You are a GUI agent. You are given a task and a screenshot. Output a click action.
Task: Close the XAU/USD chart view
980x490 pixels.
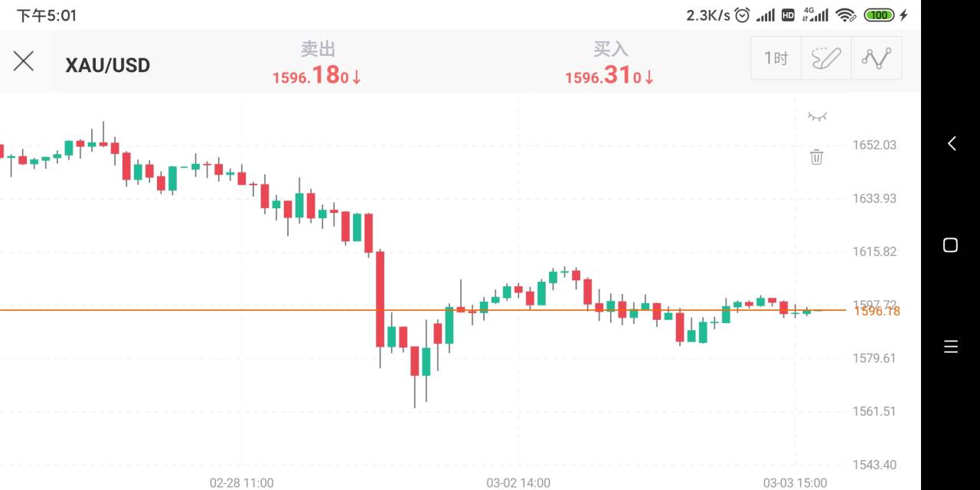24,61
